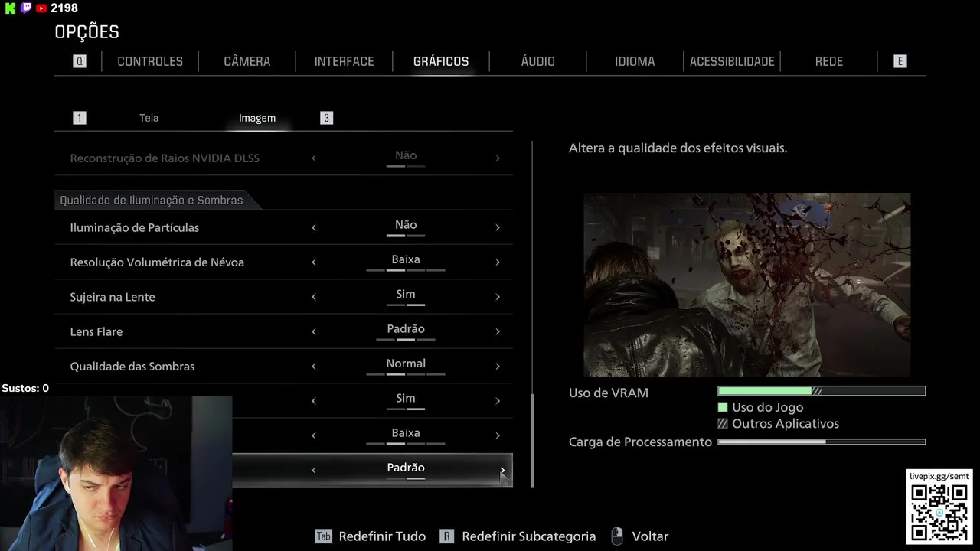Right arrow of Reconstrução de Raios NVIDIA DLSS
The image size is (980, 551).
coord(498,158)
